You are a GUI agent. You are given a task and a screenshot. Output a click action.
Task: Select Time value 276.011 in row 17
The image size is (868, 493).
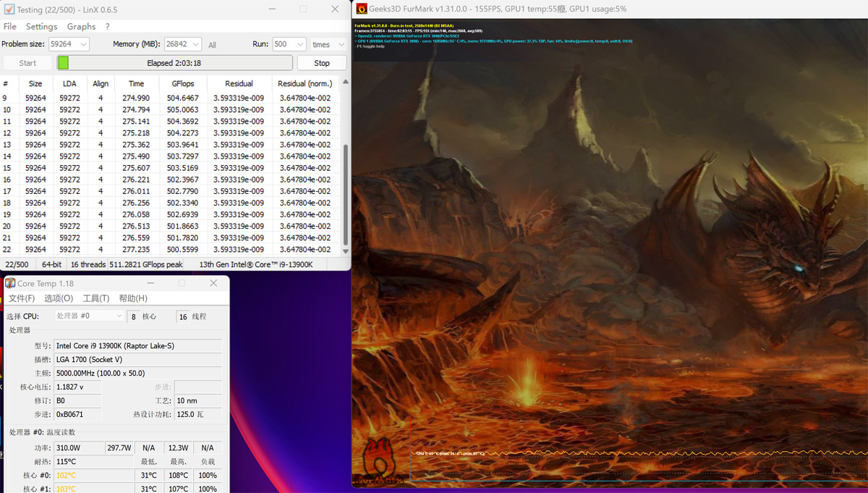(x=136, y=191)
